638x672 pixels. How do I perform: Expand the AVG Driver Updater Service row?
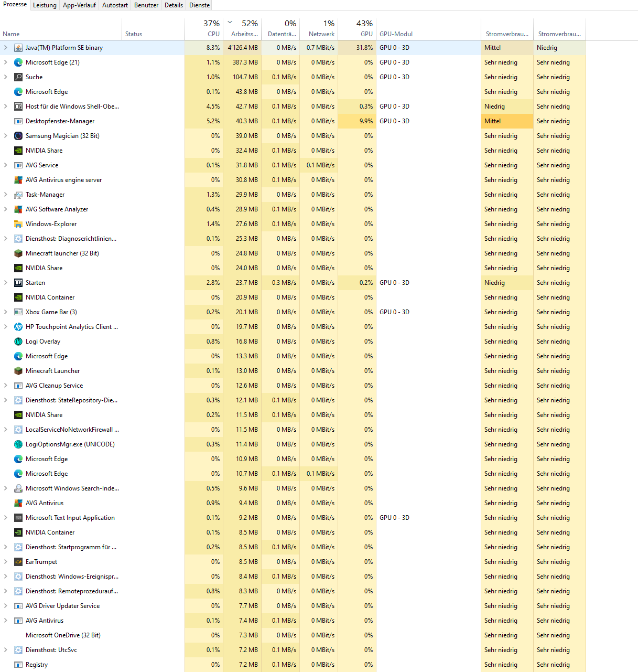[x=6, y=606]
